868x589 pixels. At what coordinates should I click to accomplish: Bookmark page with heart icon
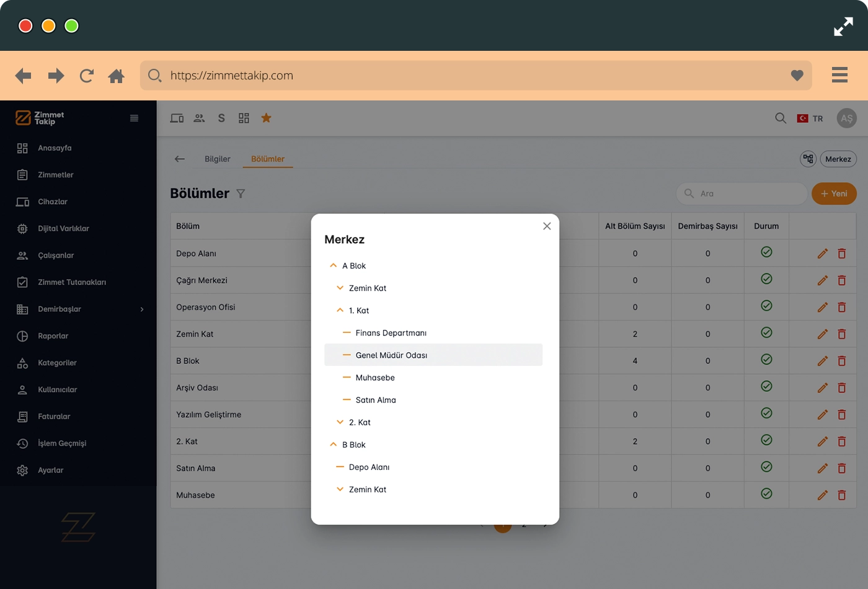click(x=797, y=76)
